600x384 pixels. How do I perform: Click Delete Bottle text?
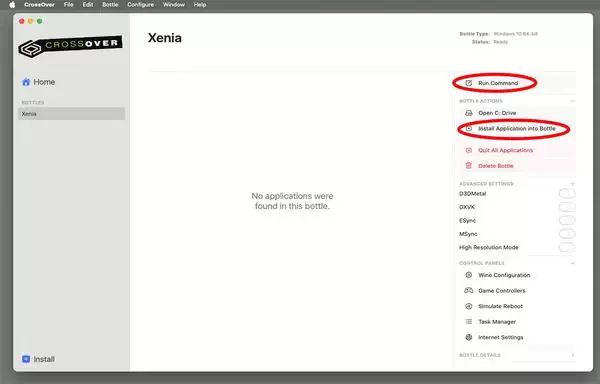496,166
